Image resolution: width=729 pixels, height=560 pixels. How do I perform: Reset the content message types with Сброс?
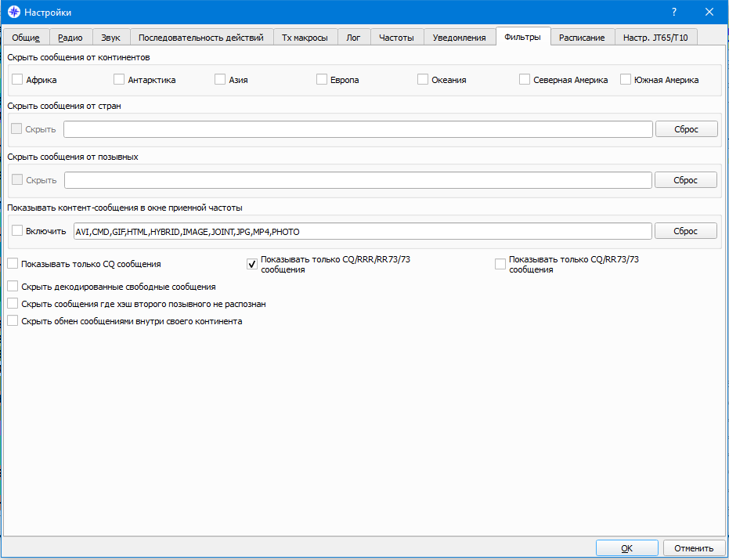coord(686,231)
